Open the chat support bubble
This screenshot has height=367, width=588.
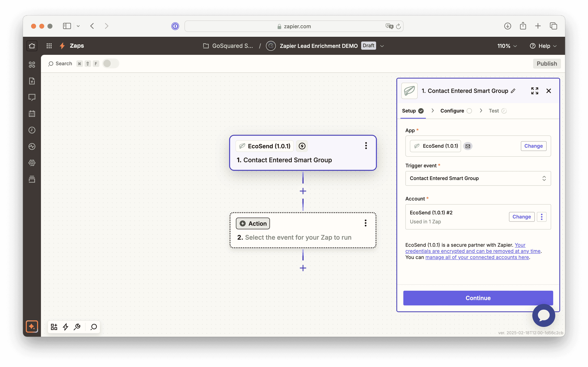click(544, 315)
